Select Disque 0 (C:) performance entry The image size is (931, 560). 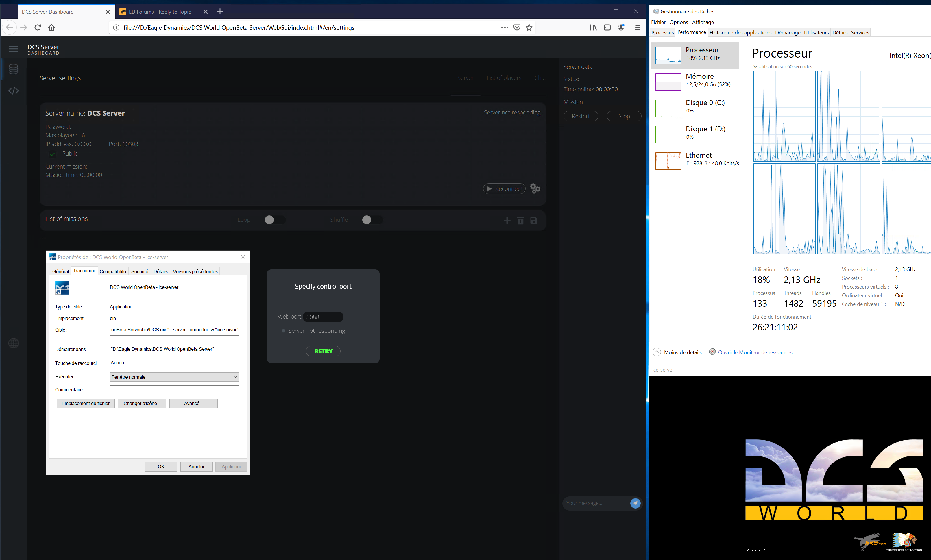pos(695,108)
